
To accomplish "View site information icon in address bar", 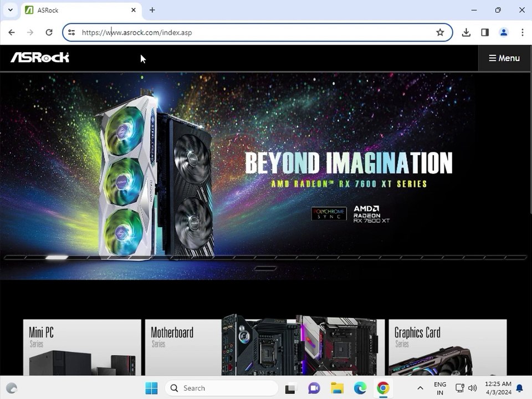I will tap(71, 33).
